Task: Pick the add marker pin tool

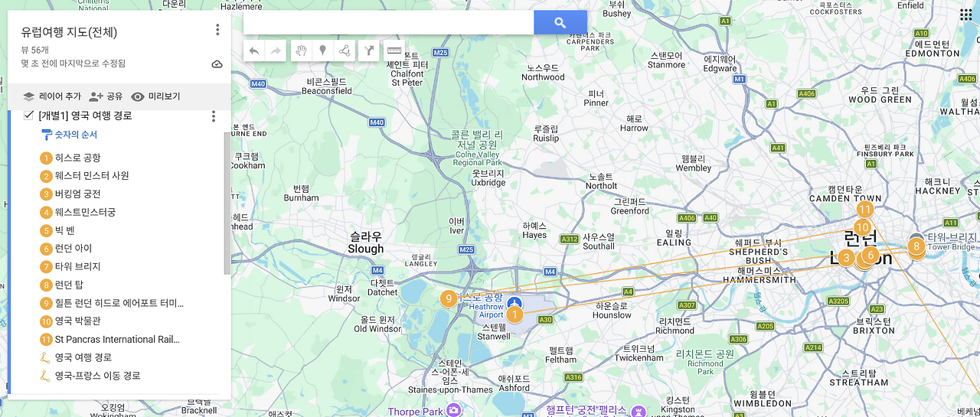Action: point(323,51)
